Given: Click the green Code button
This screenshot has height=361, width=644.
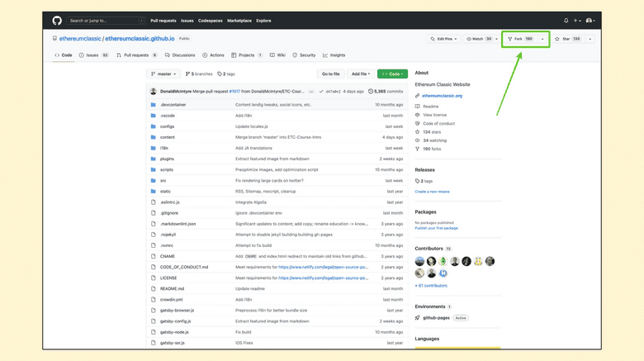Looking at the screenshot, I should 392,74.
